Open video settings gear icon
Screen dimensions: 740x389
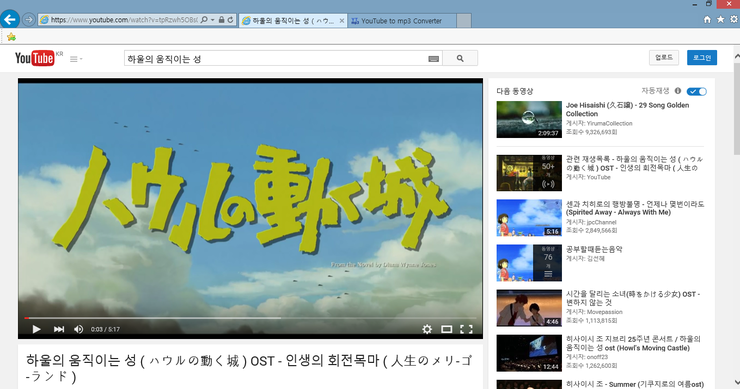point(427,329)
